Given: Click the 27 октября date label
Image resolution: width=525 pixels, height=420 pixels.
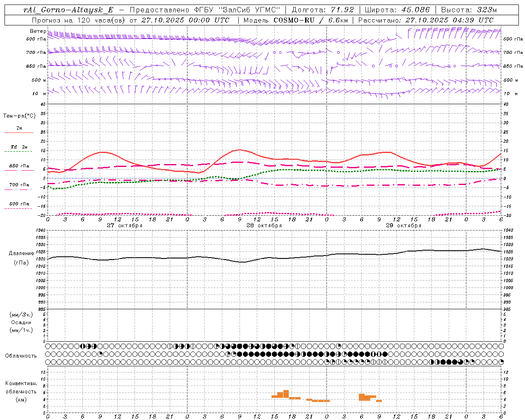Looking at the screenshot, I should click(125, 226).
